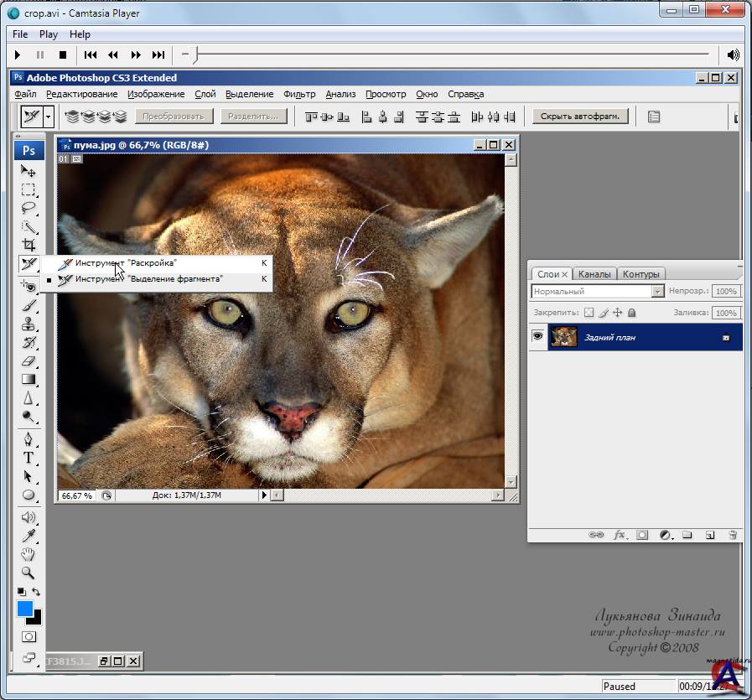Select the Horizontal Type tool
Image resolution: width=752 pixels, height=700 pixels.
[x=29, y=458]
